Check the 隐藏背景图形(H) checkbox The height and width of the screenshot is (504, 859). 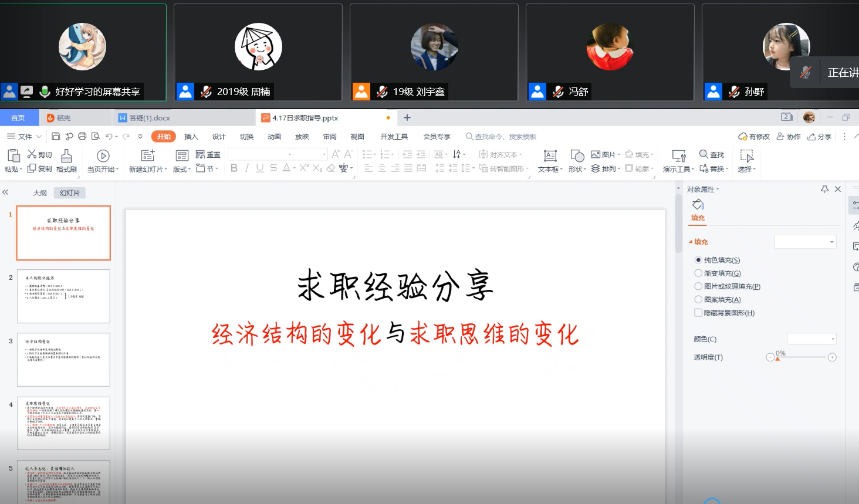click(x=698, y=313)
